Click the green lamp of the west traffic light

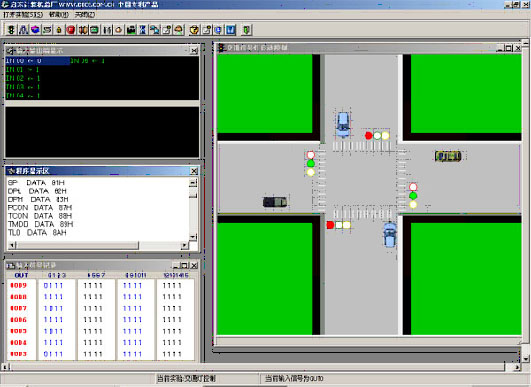tap(311, 164)
